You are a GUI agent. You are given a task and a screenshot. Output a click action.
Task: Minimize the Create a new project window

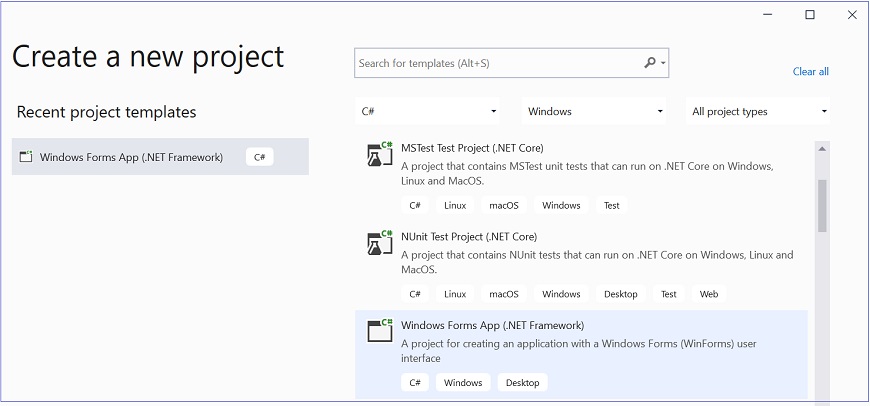(767, 14)
